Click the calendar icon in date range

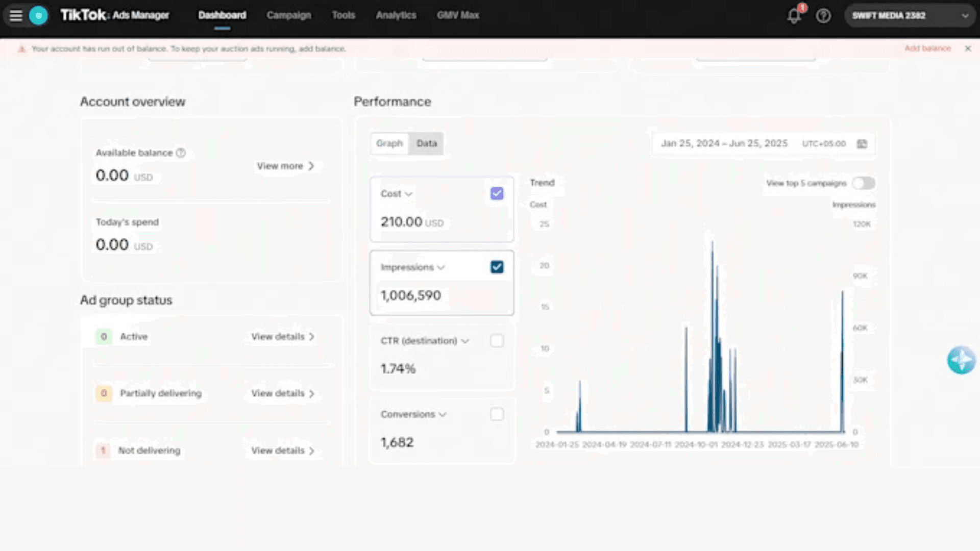click(862, 144)
